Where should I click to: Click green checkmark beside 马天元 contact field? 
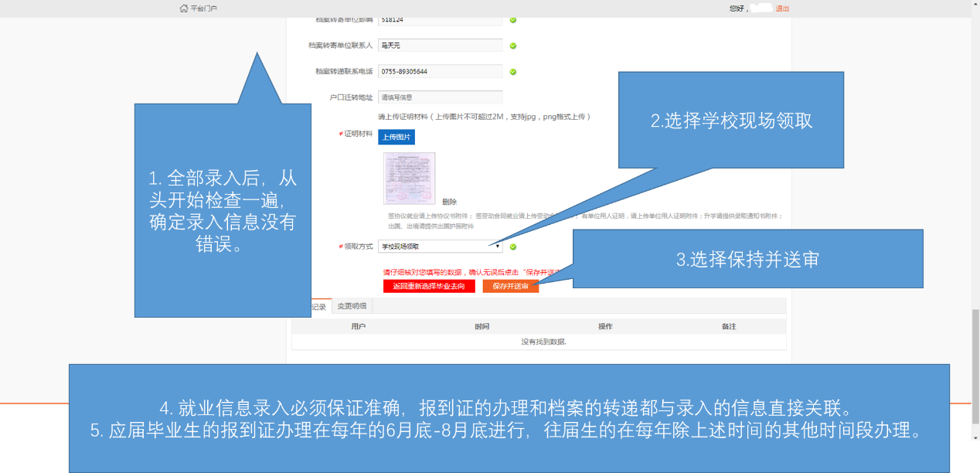pyautogui.click(x=513, y=46)
